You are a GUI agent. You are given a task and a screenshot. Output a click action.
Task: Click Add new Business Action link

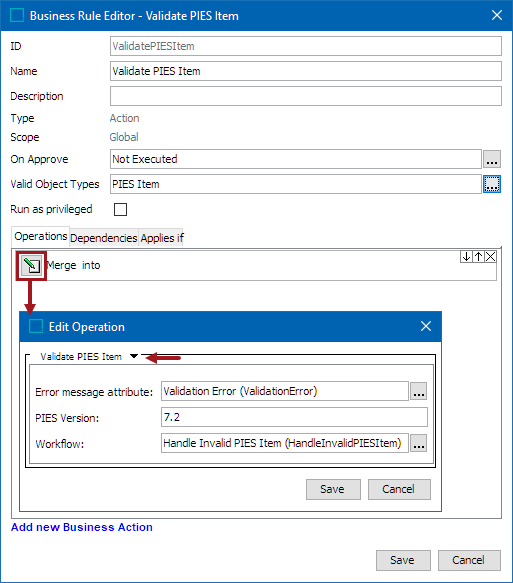pyautogui.click(x=82, y=527)
